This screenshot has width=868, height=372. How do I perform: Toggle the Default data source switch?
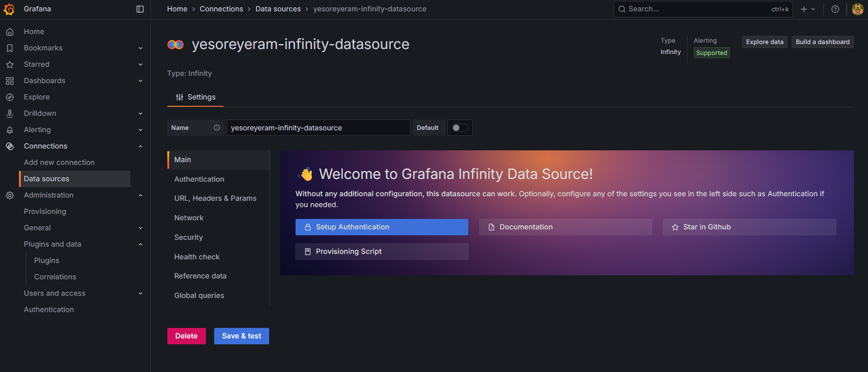460,128
